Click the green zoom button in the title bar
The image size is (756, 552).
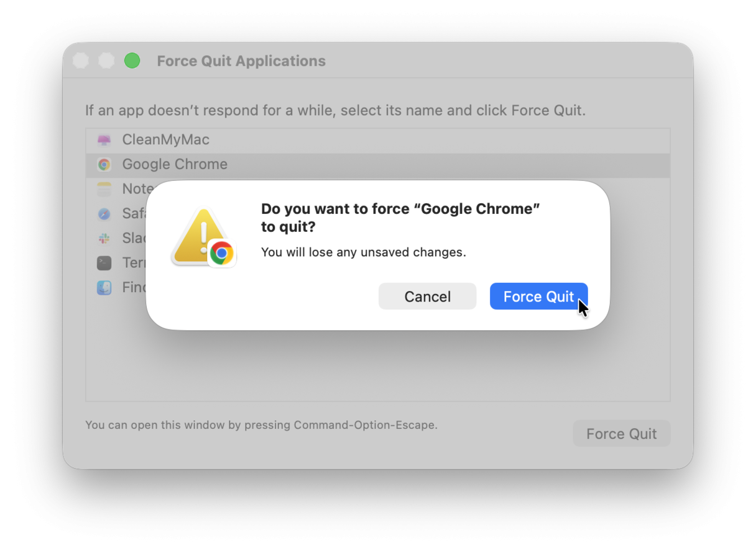click(x=132, y=60)
